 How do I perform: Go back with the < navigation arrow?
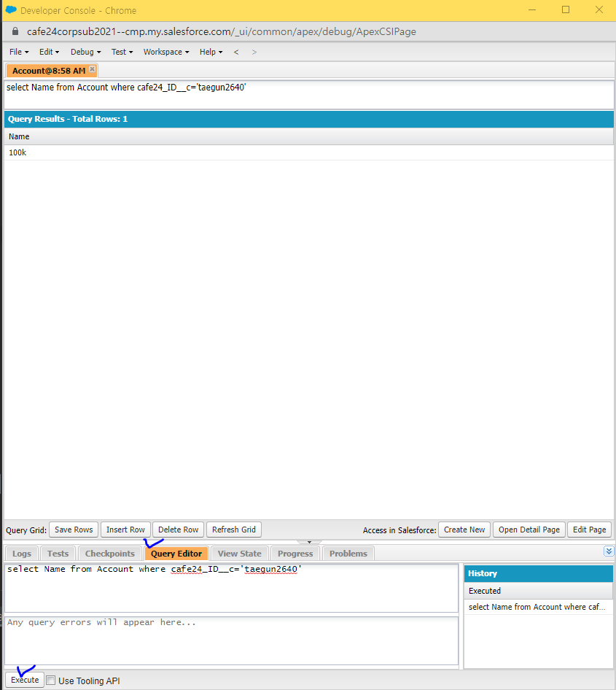236,52
